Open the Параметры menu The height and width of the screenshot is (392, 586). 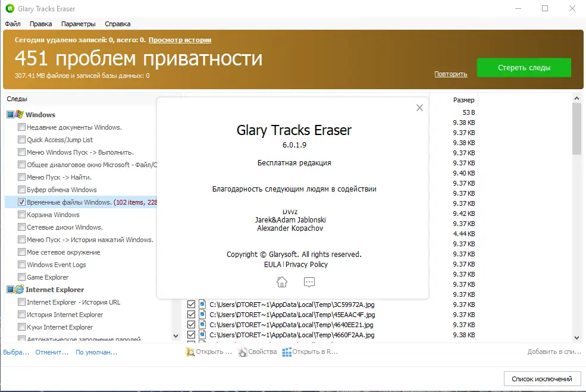point(79,24)
